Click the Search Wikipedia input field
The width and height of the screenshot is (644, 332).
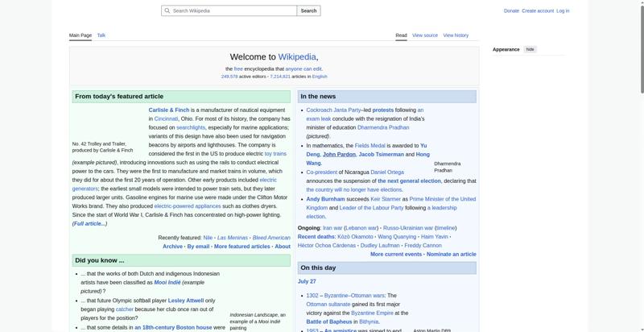229,10
